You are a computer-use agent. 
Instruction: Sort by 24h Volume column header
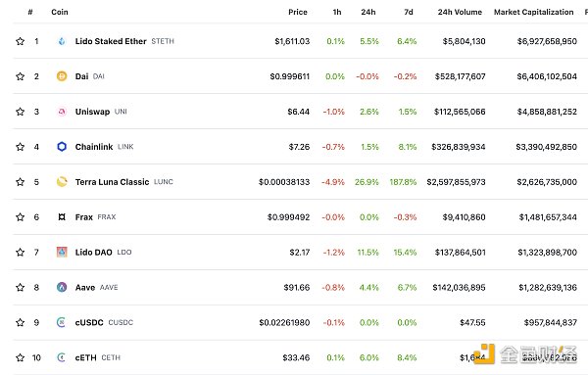click(460, 12)
